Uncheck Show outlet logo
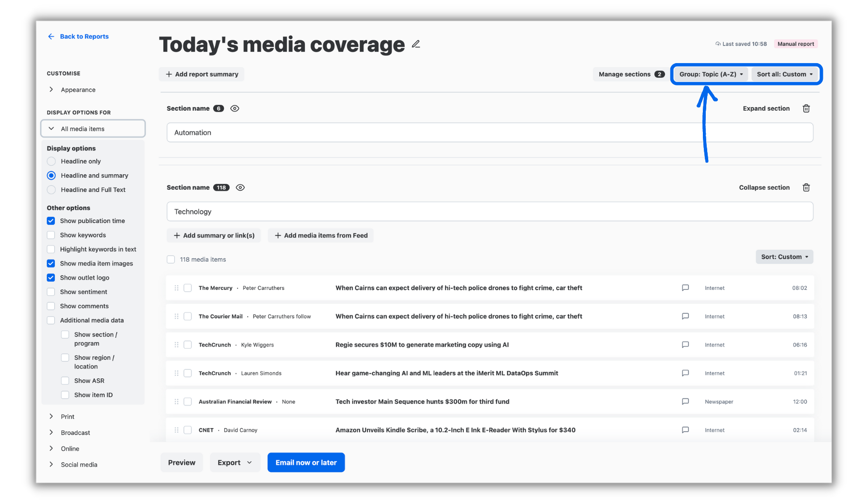The image size is (868, 504). [x=51, y=278]
